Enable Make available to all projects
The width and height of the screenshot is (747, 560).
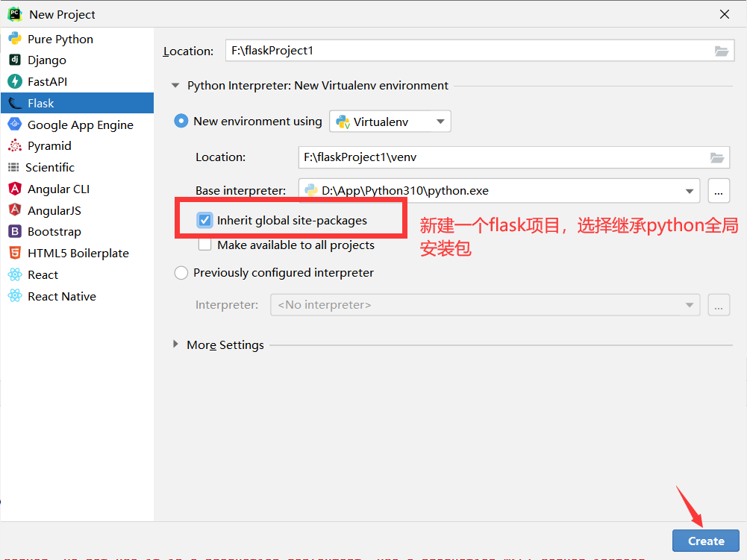(x=204, y=244)
